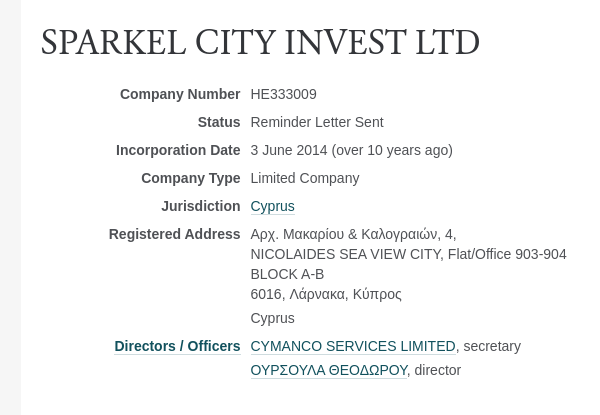The height and width of the screenshot is (415, 600).
Task: Click company number HE333009
Action: [x=283, y=94]
